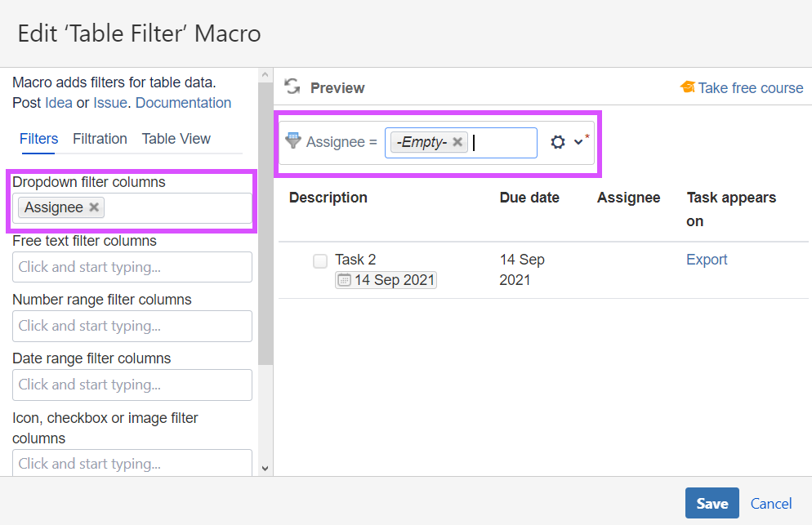
Task: Click the Task appears on column header
Action: (x=731, y=209)
